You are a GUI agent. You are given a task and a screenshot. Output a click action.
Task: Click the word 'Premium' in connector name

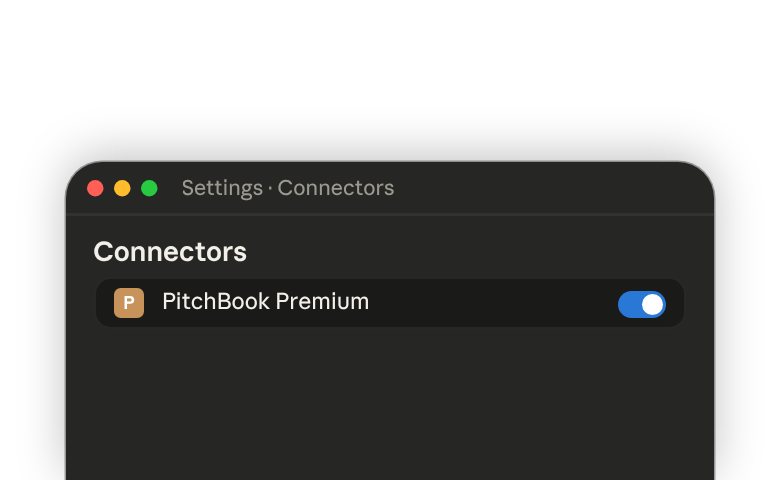click(x=322, y=301)
